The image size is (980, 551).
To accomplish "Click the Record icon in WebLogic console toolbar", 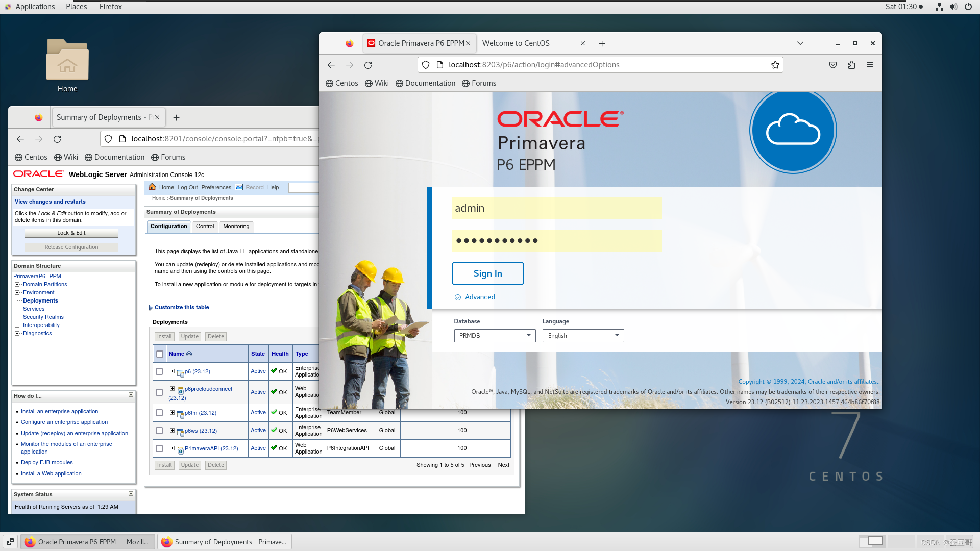I will (x=239, y=187).
